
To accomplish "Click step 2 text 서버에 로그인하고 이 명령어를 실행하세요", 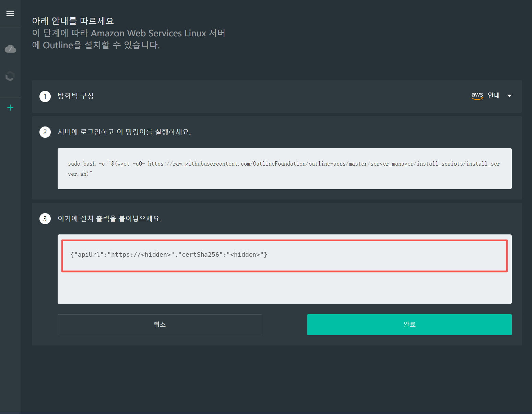I will coord(124,132).
